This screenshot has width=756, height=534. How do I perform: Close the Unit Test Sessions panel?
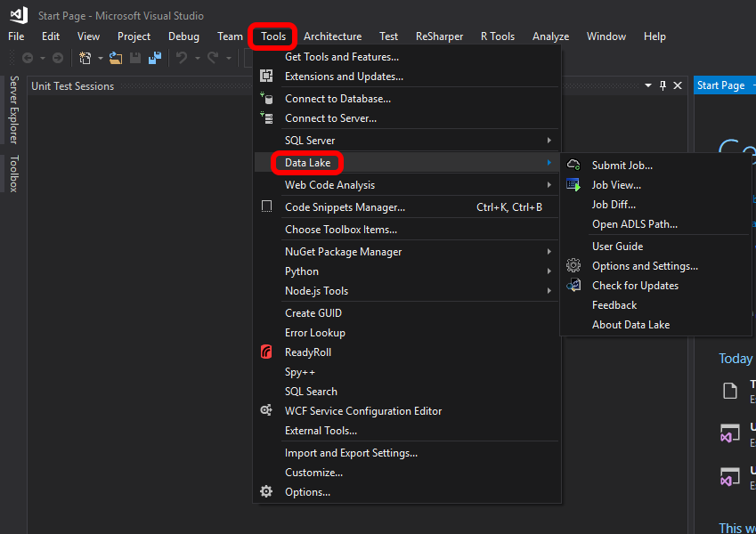pyautogui.click(x=678, y=85)
